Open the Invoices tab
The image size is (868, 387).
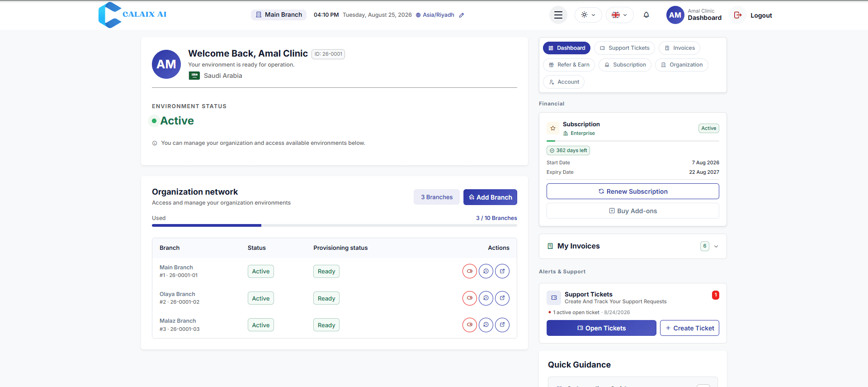click(679, 48)
